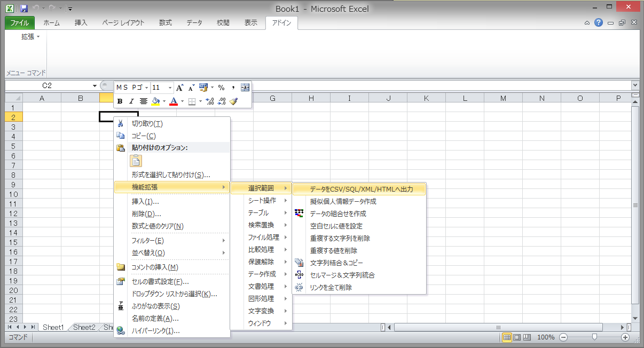Apply Percent Style from the mini toolbar
The width and height of the screenshot is (644, 348).
tap(221, 88)
